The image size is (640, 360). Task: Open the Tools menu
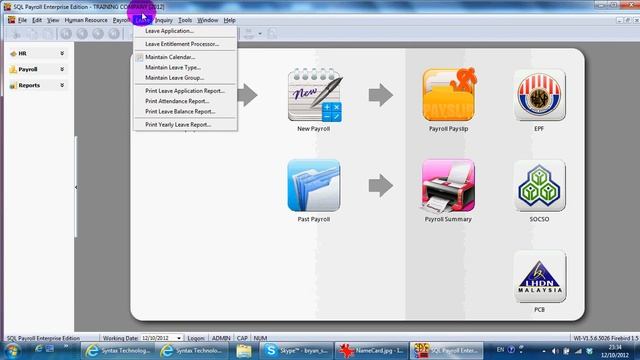tap(185, 20)
